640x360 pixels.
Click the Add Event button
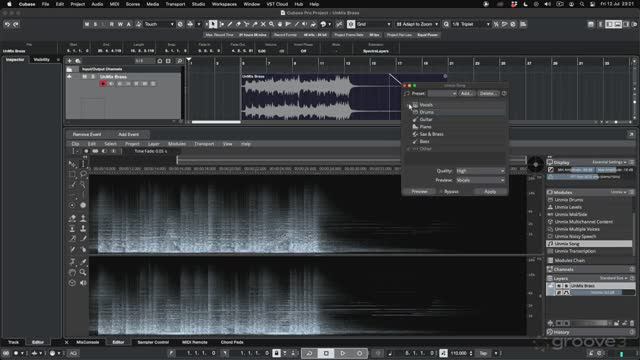(x=129, y=134)
